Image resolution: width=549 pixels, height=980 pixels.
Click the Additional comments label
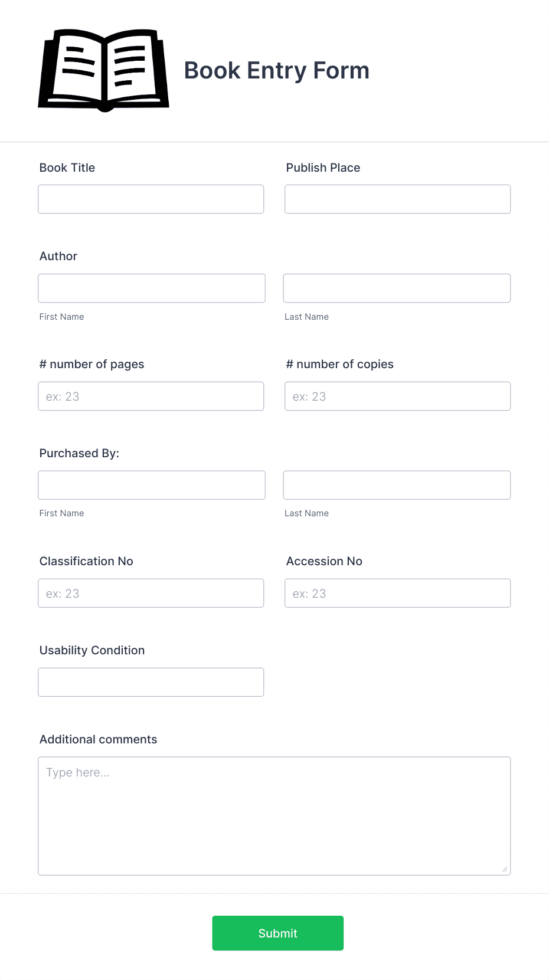98,739
